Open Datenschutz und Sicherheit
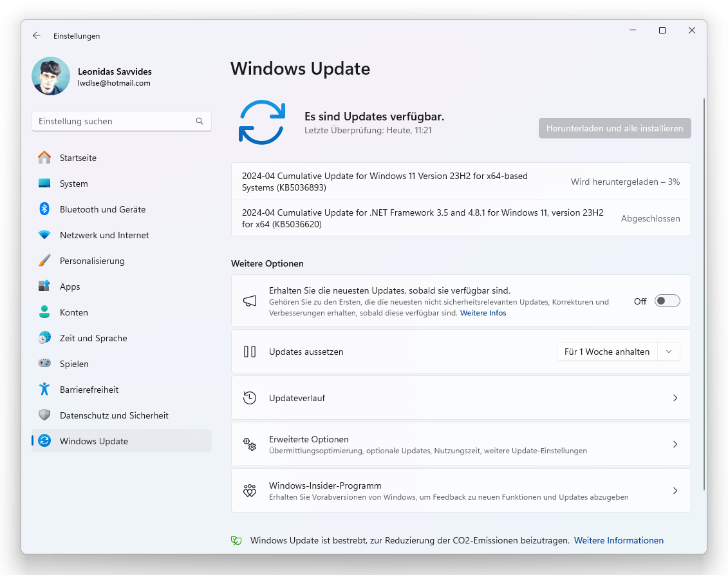Image resolution: width=728 pixels, height=575 pixels. click(x=122, y=415)
